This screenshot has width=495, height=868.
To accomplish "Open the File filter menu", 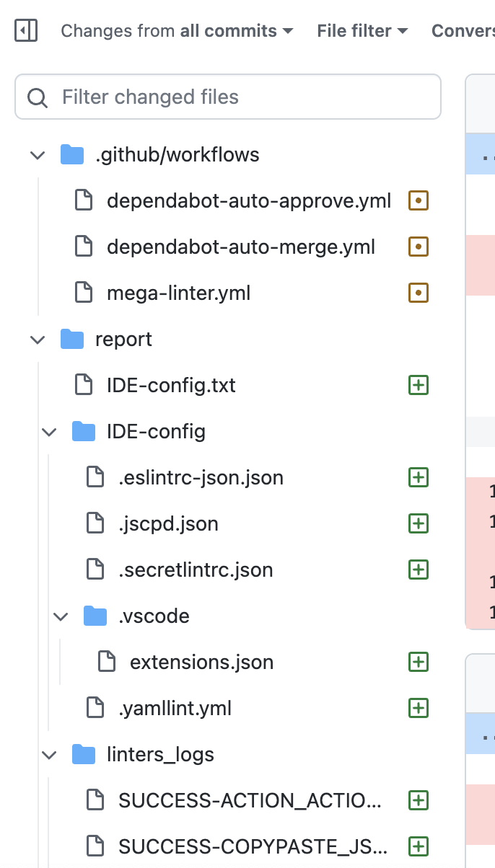I will pos(362,30).
